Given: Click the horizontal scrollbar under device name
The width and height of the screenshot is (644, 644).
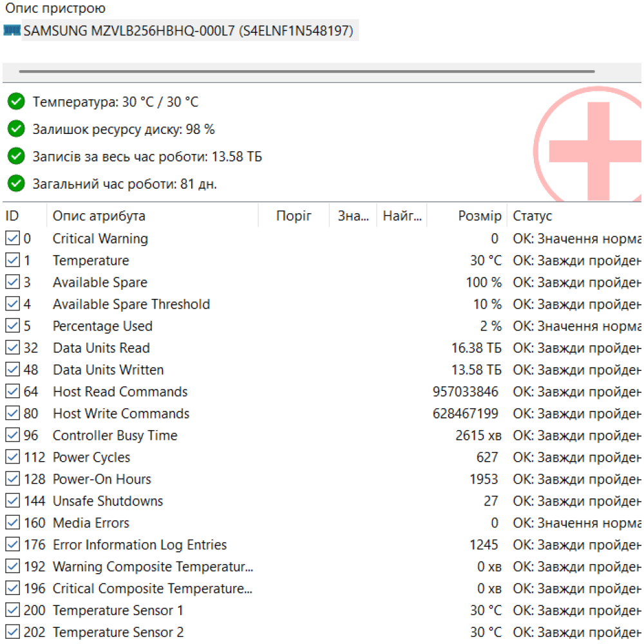Looking at the screenshot, I should pyautogui.click(x=307, y=71).
